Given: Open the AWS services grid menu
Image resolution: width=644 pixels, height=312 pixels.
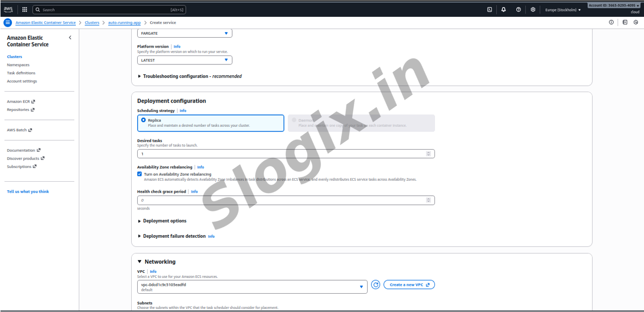Looking at the screenshot, I should click(24, 9).
